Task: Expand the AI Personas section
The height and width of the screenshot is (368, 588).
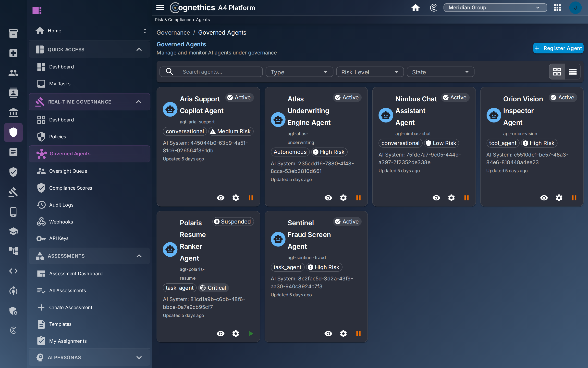Action: coord(89,357)
